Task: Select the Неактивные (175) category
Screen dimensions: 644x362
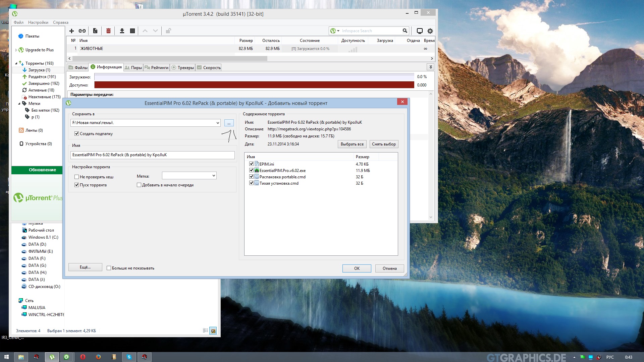Action: point(44,97)
